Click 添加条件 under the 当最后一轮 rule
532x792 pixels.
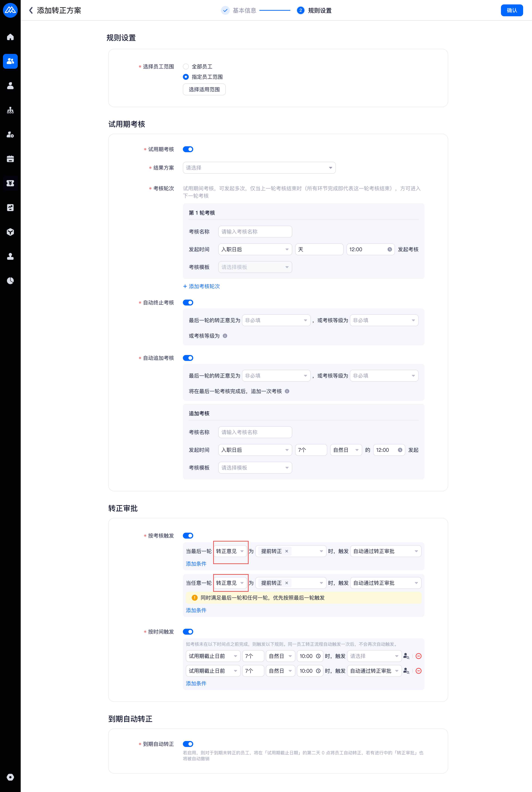[196, 564]
